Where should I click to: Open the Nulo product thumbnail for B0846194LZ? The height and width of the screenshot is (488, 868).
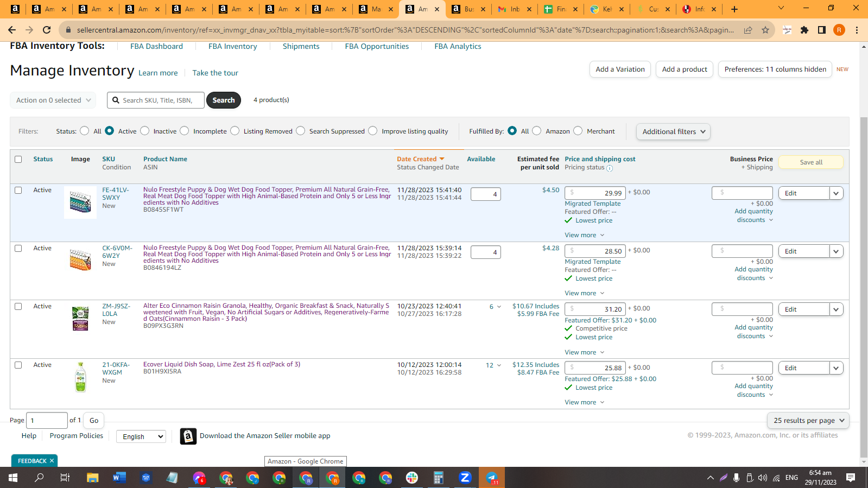point(80,259)
